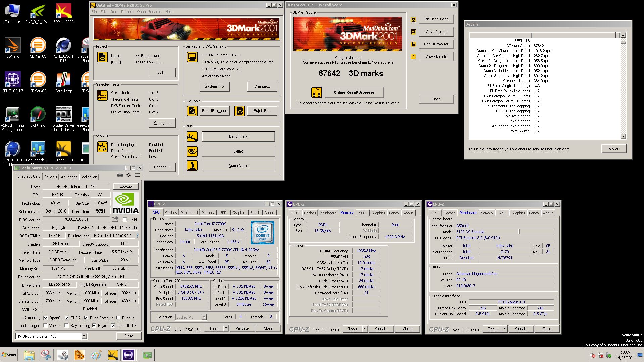Open Display Driver Uninstaller desktop icon
This screenshot has width=644, height=362.
click(63, 119)
